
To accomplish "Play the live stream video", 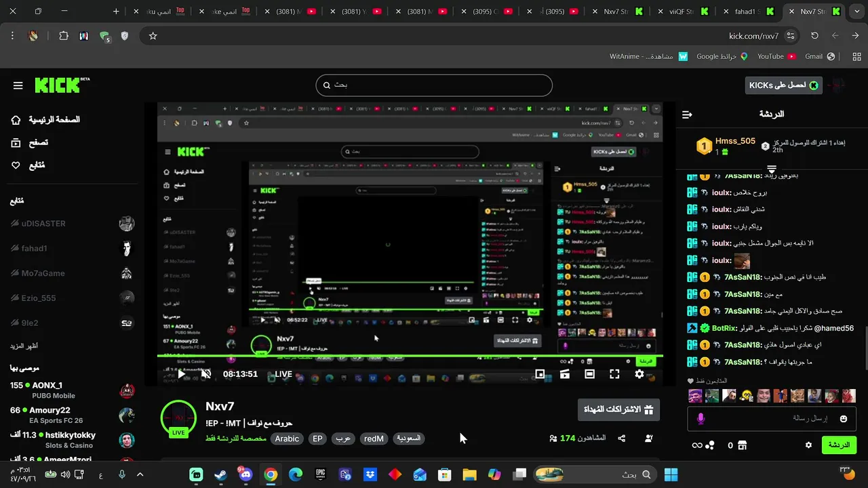I will click(x=181, y=373).
